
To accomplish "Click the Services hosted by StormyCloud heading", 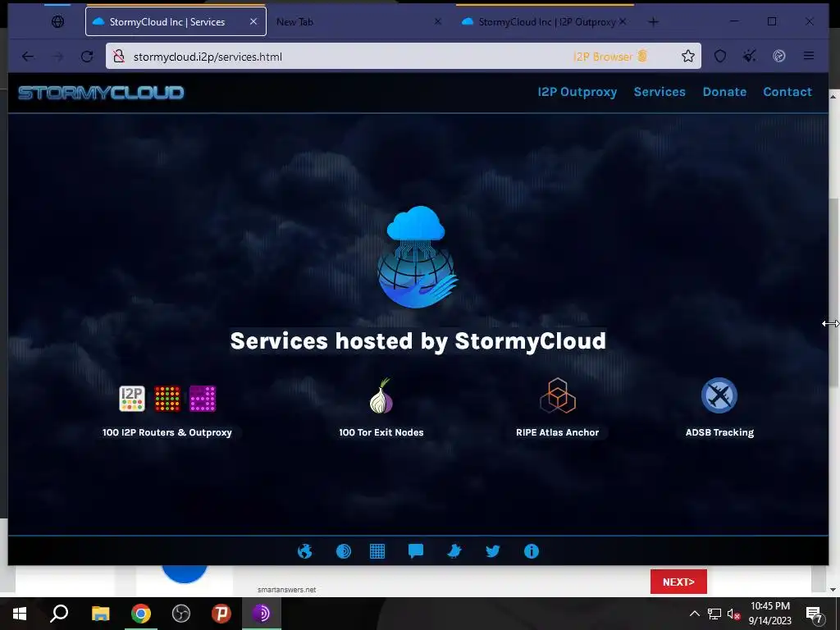I will [418, 341].
